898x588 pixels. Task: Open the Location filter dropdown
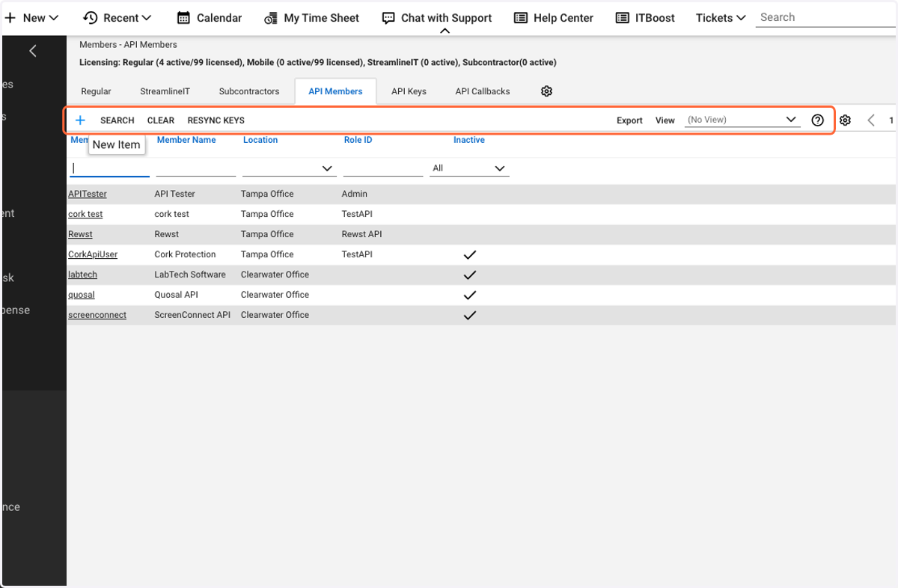click(289, 168)
